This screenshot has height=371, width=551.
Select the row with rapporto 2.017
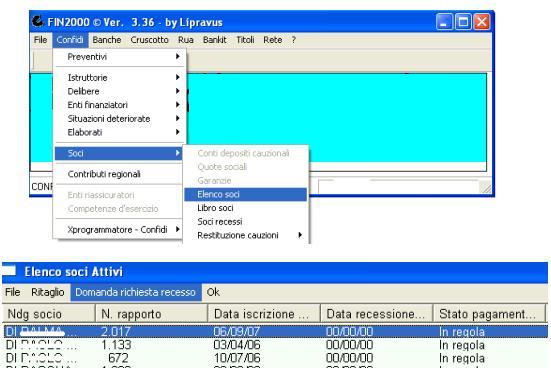(275, 332)
